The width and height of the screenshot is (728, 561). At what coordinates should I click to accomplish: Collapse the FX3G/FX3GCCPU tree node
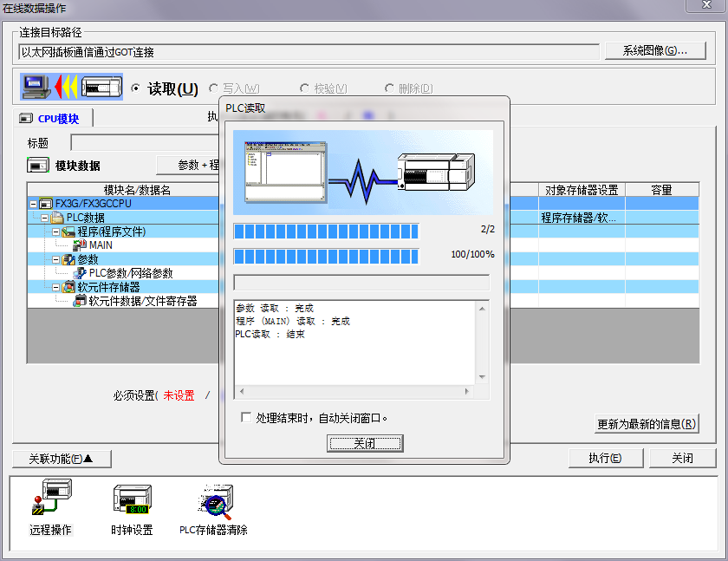click(x=32, y=203)
